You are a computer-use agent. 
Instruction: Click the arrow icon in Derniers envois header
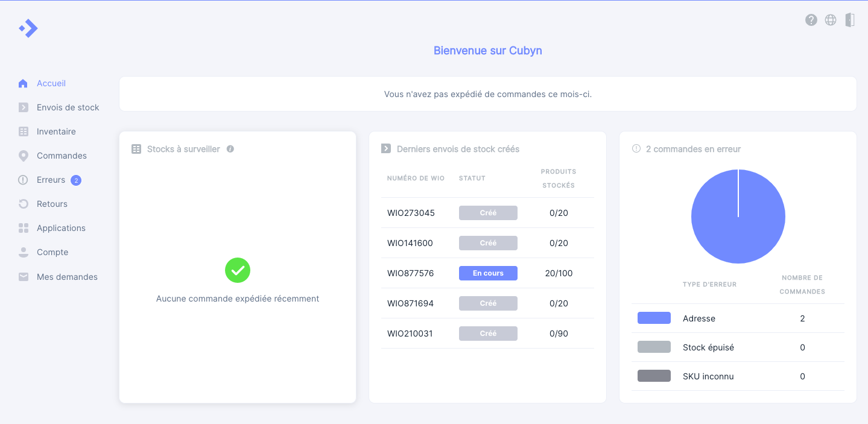[x=385, y=148]
